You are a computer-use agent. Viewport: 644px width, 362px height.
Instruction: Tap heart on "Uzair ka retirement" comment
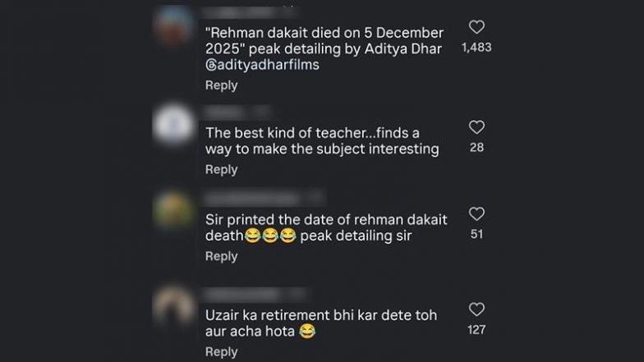[x=476, y=309]
